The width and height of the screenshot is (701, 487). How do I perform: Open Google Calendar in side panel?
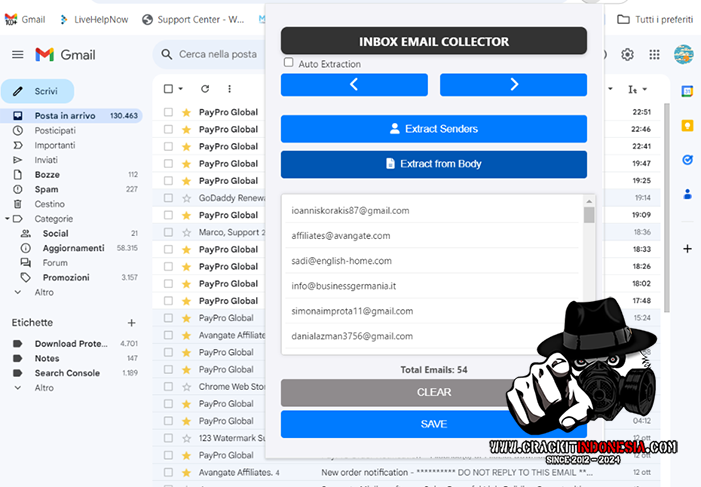click(687, 91)
